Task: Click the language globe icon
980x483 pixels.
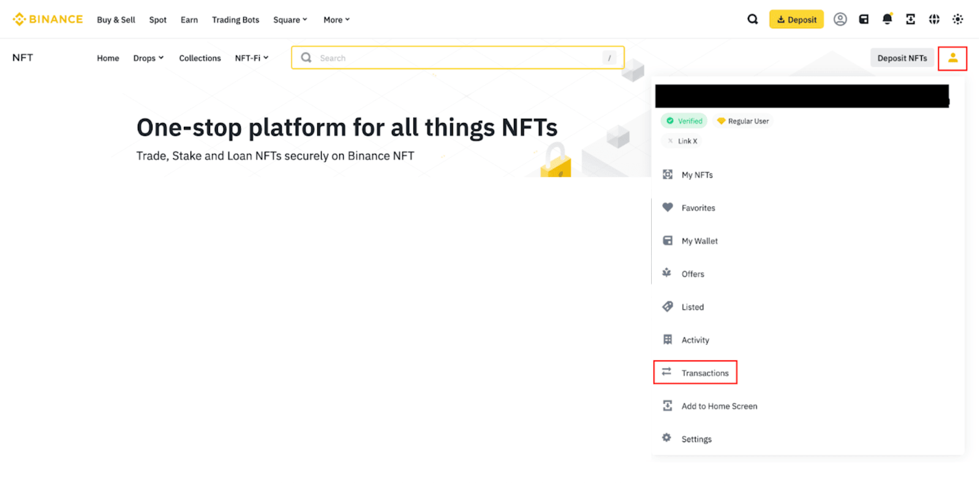Action: click(x=934, y=20)
